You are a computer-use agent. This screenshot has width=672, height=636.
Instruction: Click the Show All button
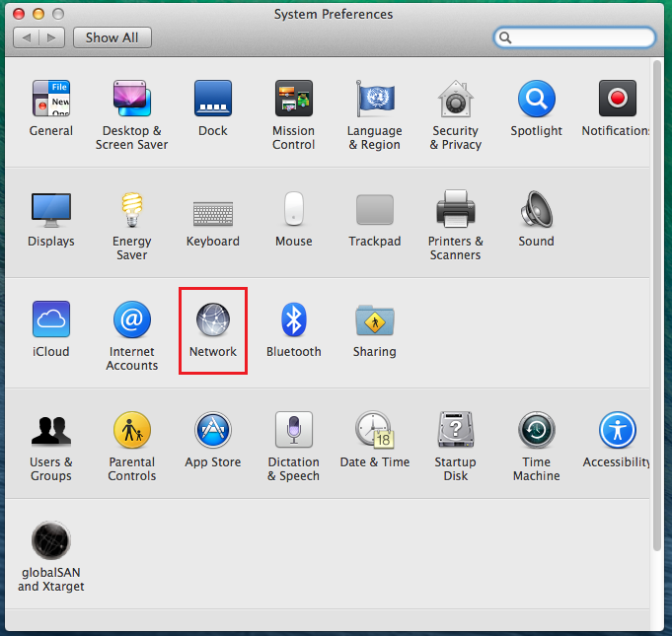(x=112, y=37)
